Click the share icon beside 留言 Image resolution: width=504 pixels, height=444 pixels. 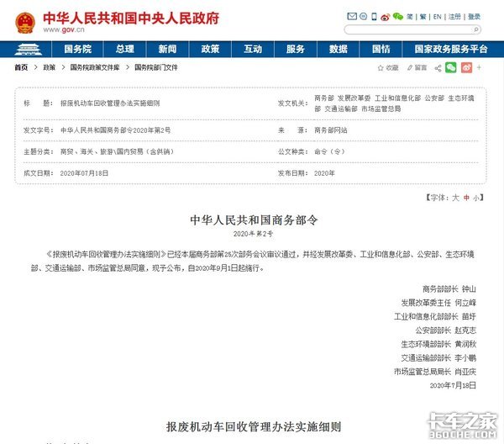438,67
